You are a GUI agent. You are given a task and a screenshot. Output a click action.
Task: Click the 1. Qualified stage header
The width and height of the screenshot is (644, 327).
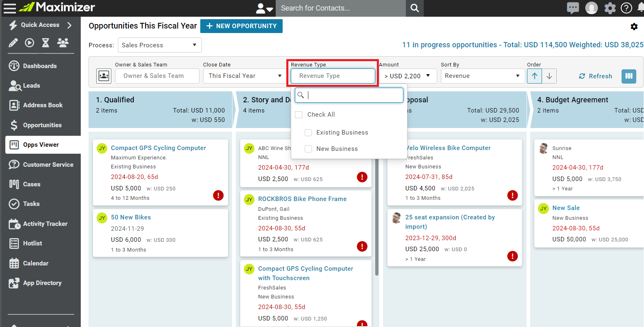pyautogui.click(x=160, y=110)
